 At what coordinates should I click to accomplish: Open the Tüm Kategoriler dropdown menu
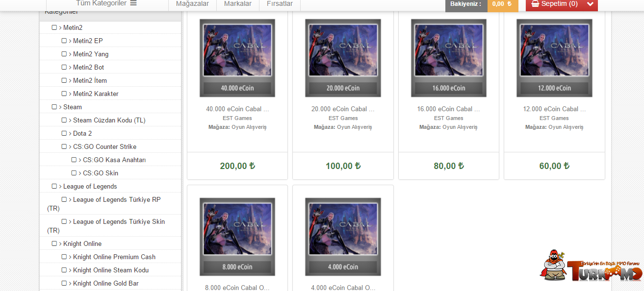click(106, 3)
